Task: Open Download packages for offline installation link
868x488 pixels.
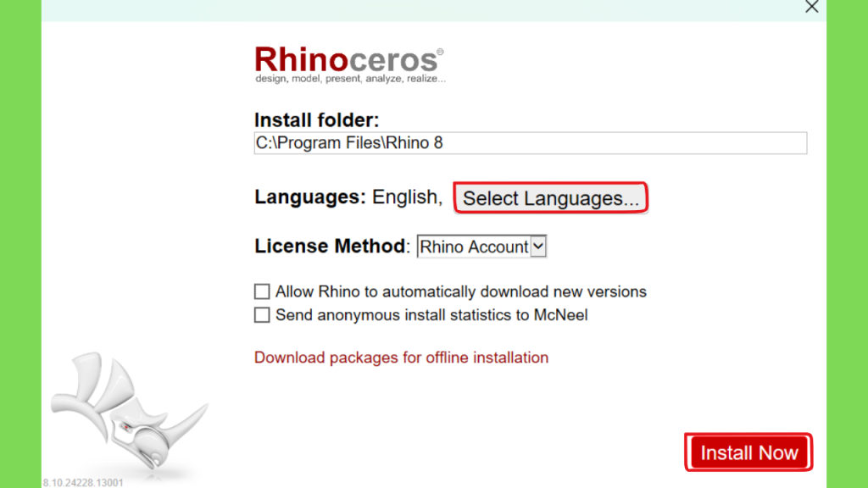Action: point(401,358)
